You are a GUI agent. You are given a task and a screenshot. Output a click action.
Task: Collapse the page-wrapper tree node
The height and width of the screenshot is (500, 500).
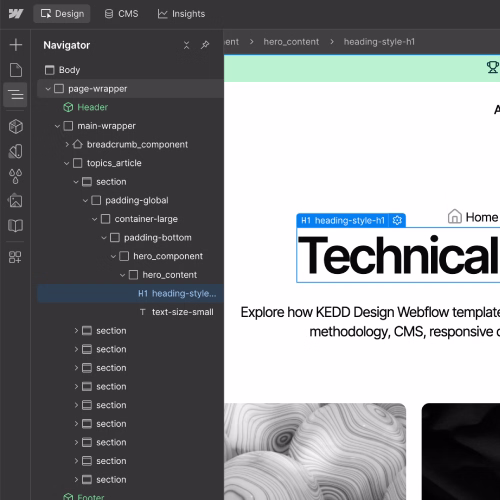point(48,89)
